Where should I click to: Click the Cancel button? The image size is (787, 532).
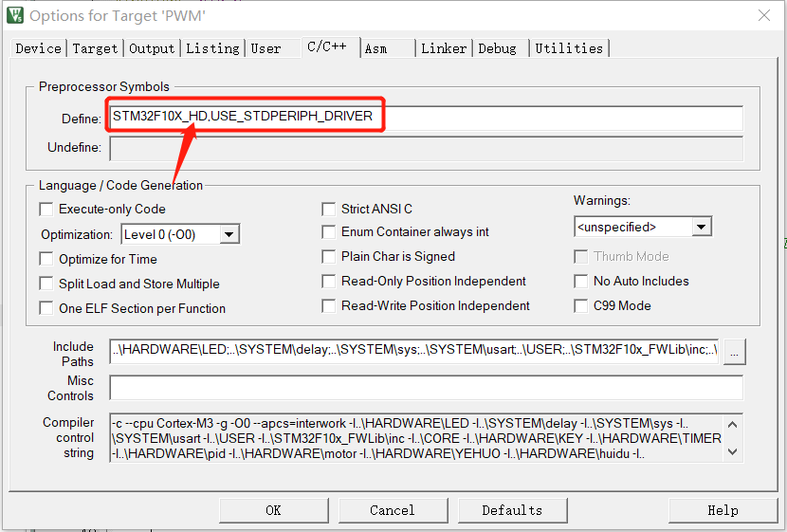coord(393,510)
